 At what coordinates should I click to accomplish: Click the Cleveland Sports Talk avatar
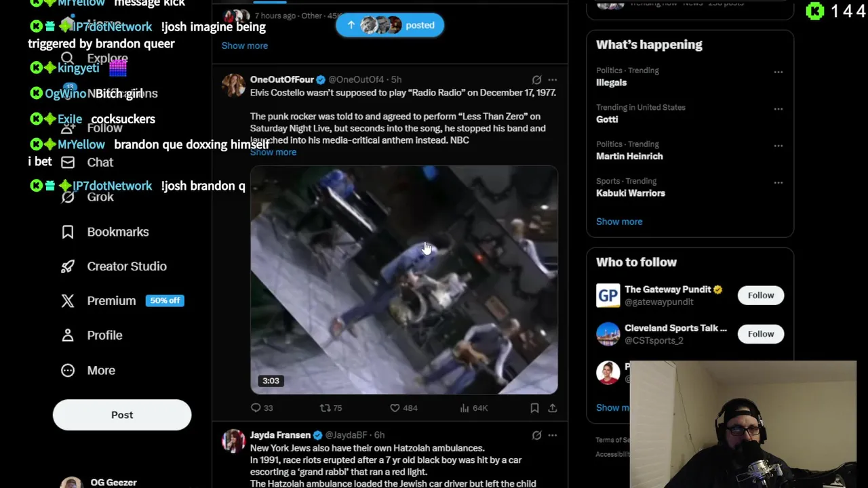(x=608, y=334)
